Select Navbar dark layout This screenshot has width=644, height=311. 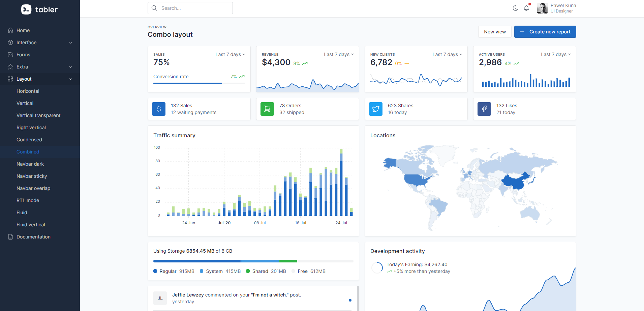(x=40, y=164)
